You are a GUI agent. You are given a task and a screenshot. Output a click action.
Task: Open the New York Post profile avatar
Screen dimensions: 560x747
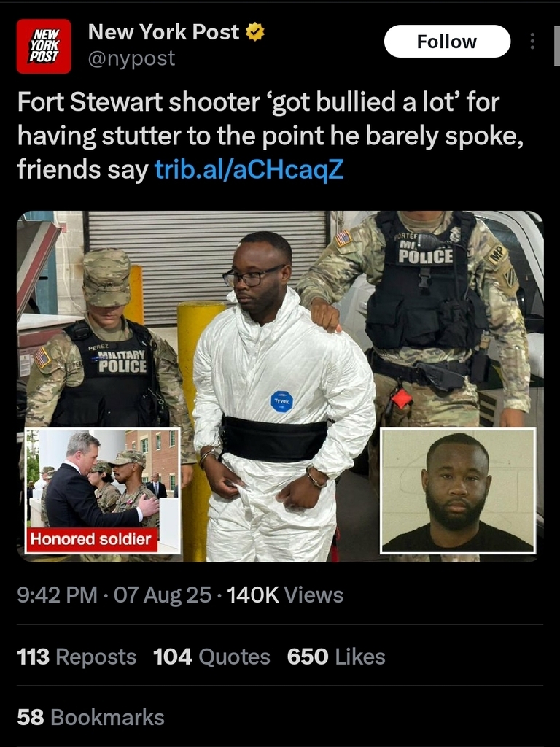click(x=44, y=46)
